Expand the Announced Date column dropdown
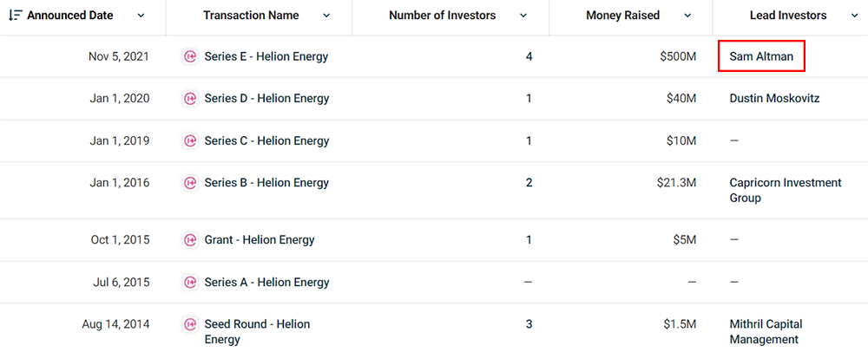This screenshot has height=352, width=868. tap(141, 16)
